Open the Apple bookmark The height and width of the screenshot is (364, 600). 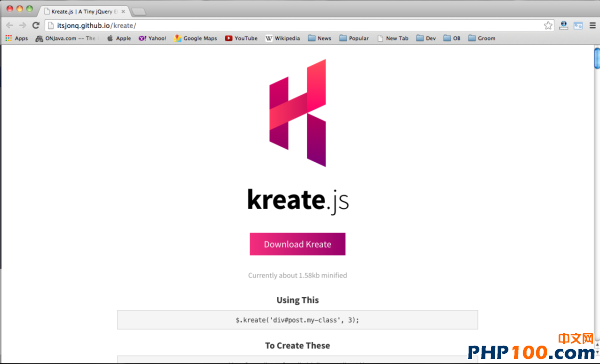click(x=119, y=38)
